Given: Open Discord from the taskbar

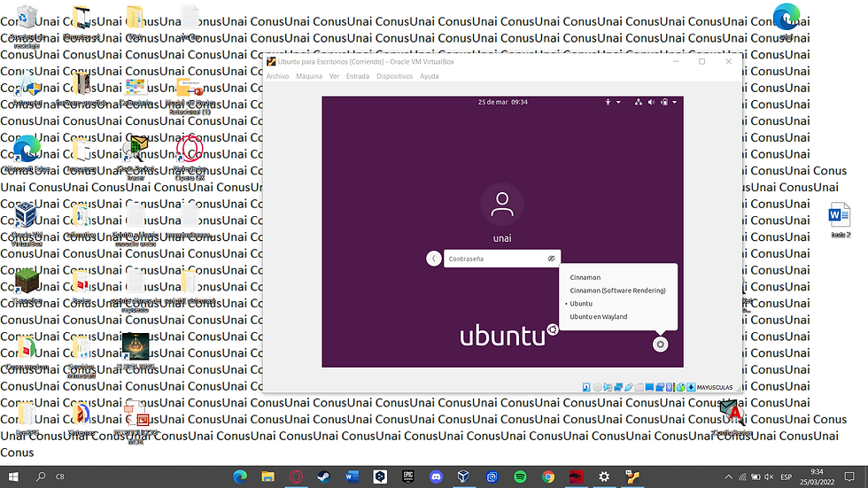Looking at the screenshot, I should click(x=436, y=476).
